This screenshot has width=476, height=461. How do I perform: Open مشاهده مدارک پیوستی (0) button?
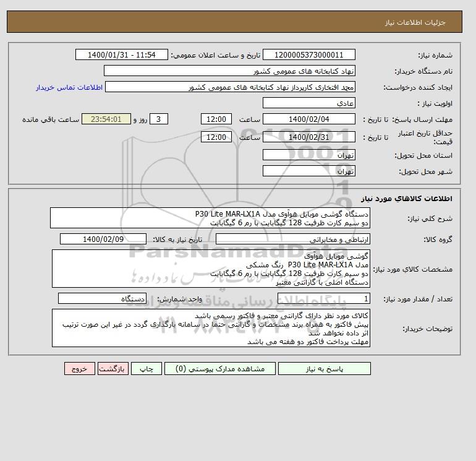click(x=220, y=369)
